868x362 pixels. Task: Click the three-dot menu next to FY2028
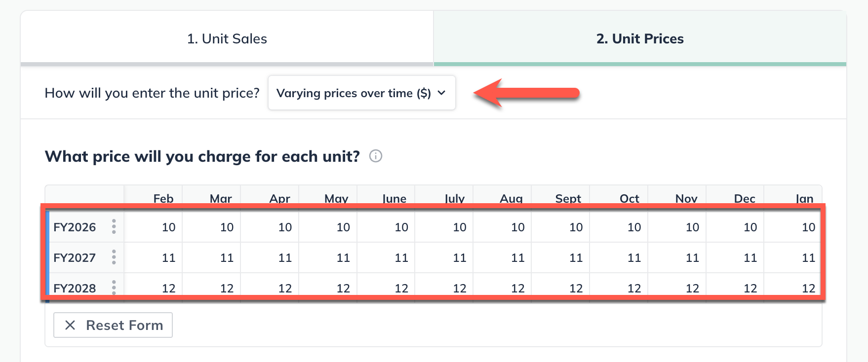[114, 288]
